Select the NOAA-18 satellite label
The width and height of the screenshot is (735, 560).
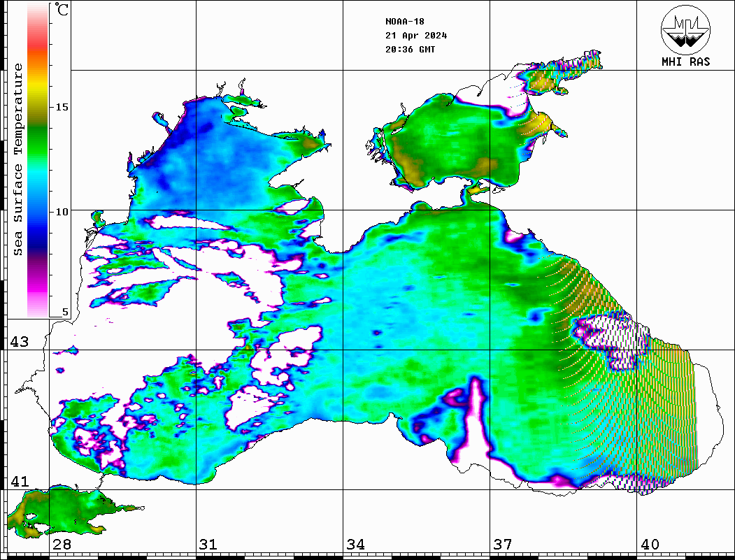[x=404, y=21]
